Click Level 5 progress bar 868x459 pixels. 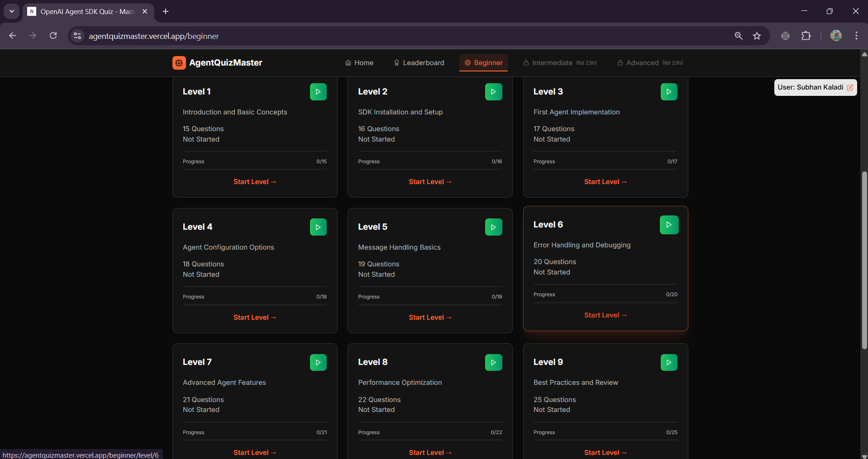click(x=430, y=305)
